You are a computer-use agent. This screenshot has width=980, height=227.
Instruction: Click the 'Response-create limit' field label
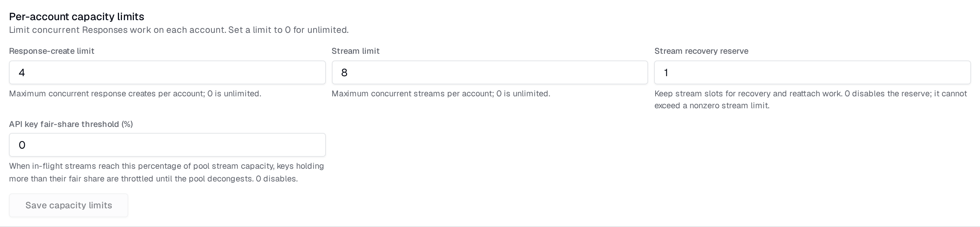click(x=52, y=51)
